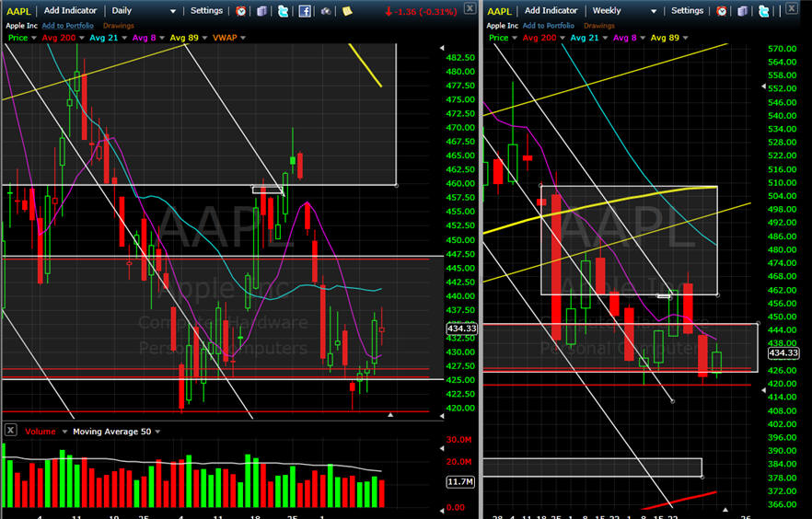Expand Price options in Daily chart

(34, 38)
